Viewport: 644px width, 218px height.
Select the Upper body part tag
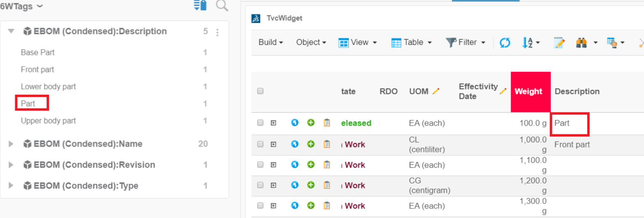(48, 121)
